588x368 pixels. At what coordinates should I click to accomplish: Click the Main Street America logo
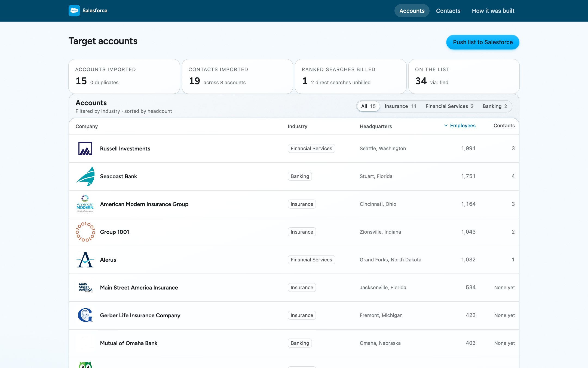[x=85, y=288]
